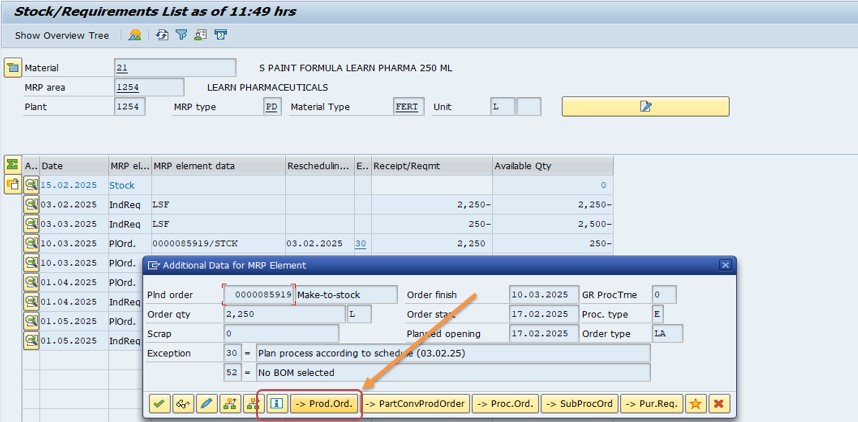This screenshot has width=858, height=422.
Task: Click change element pencil icon
Action: tap(206, 404)
